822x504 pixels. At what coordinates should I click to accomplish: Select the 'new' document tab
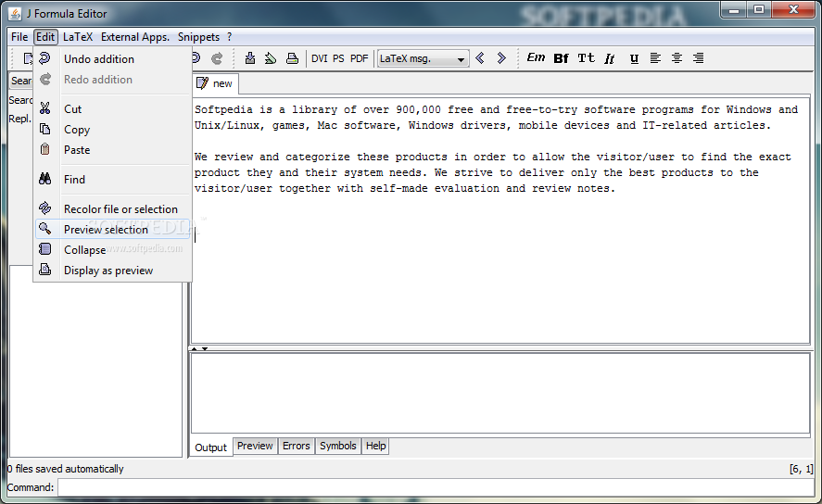pyautogui.click(x=215, y=83)
